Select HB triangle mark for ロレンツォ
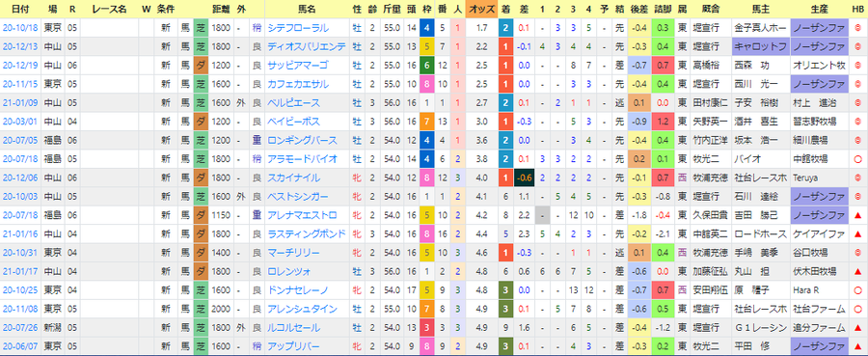 click(857, 272)
